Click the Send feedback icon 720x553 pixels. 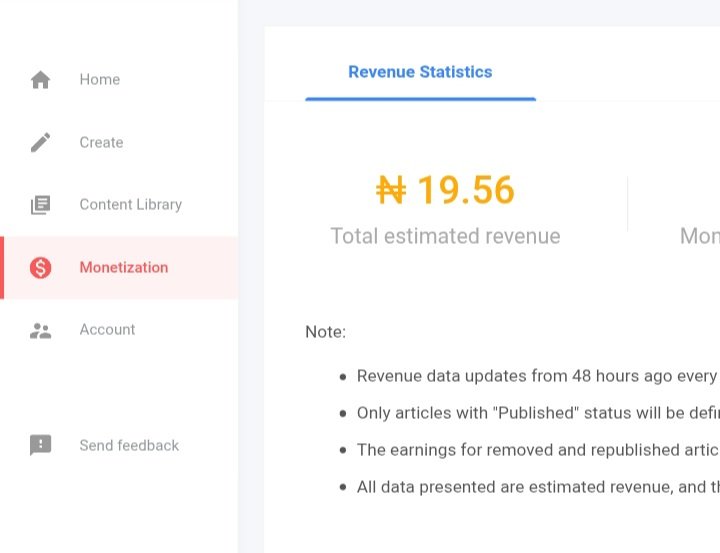pos(40,445)
